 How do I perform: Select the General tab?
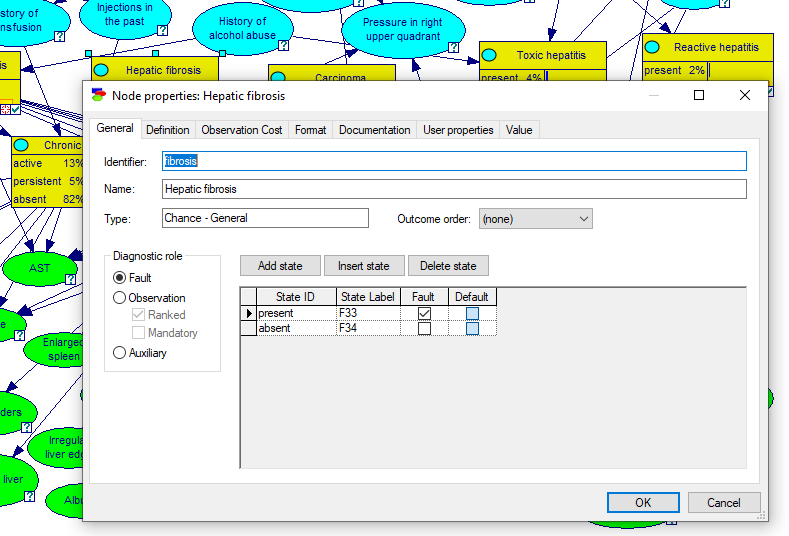pyautogui.click(x=115, y=128)
